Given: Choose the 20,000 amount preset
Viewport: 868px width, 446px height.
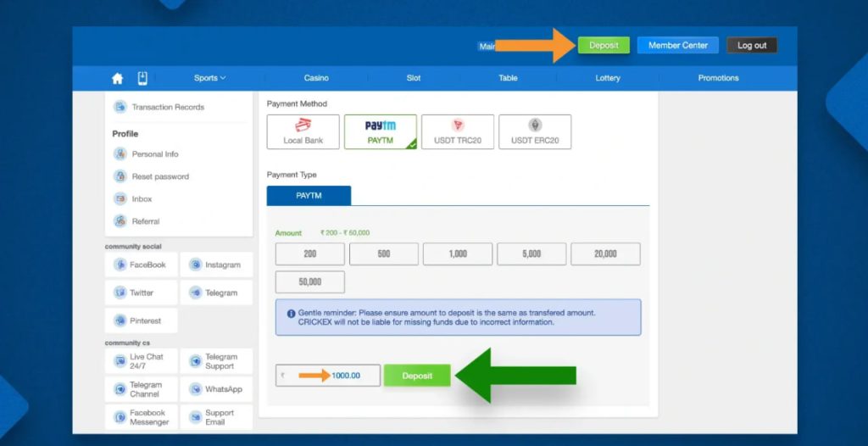Looking at the screenshot, I should click(605, 254).
